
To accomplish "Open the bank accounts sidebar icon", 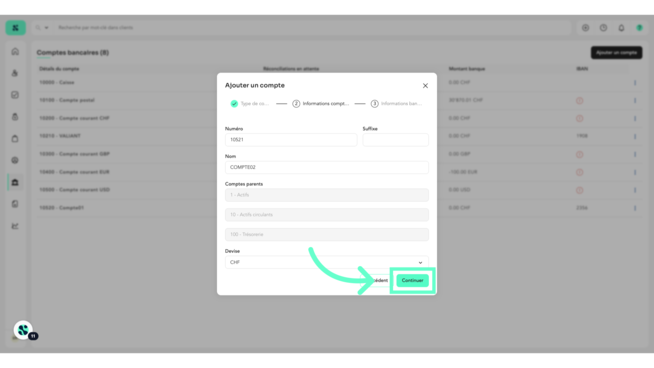I will tap(15, 182).
